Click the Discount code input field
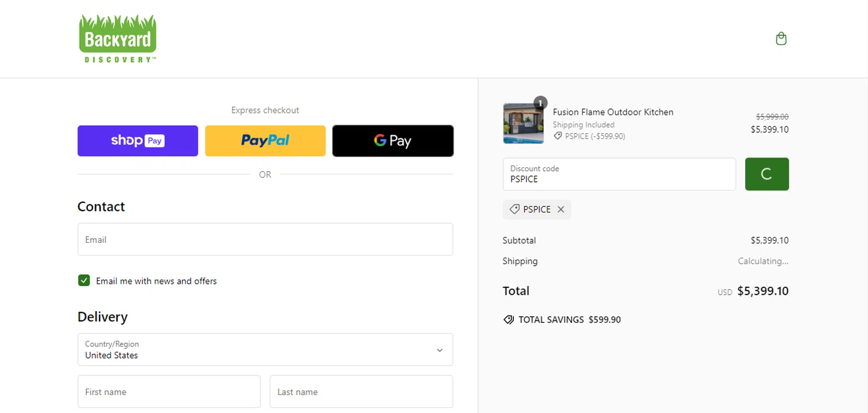The height and width of the screenshot is (413, 868). tap(619, 174)
